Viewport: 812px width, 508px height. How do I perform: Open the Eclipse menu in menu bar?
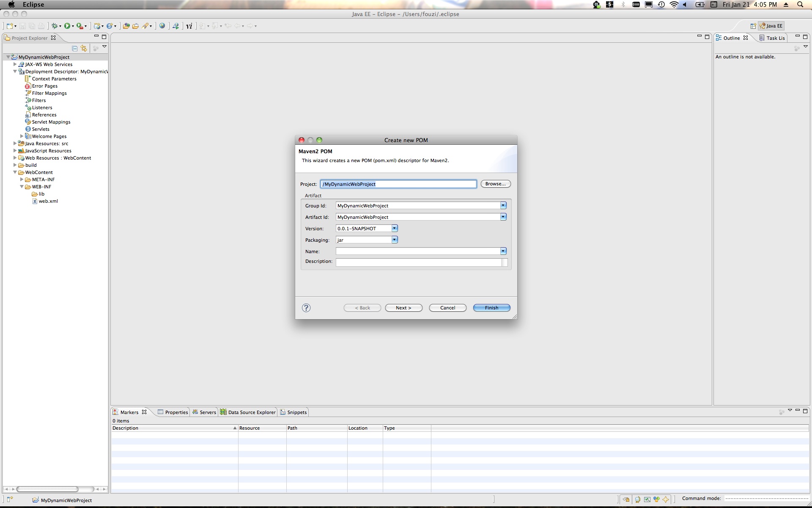33,4
